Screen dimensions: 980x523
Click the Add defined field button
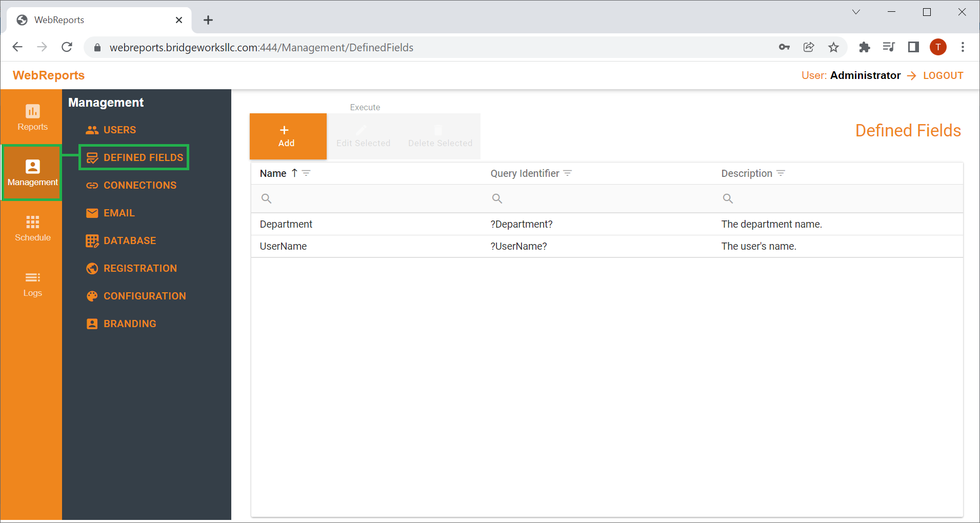[288, 136]
